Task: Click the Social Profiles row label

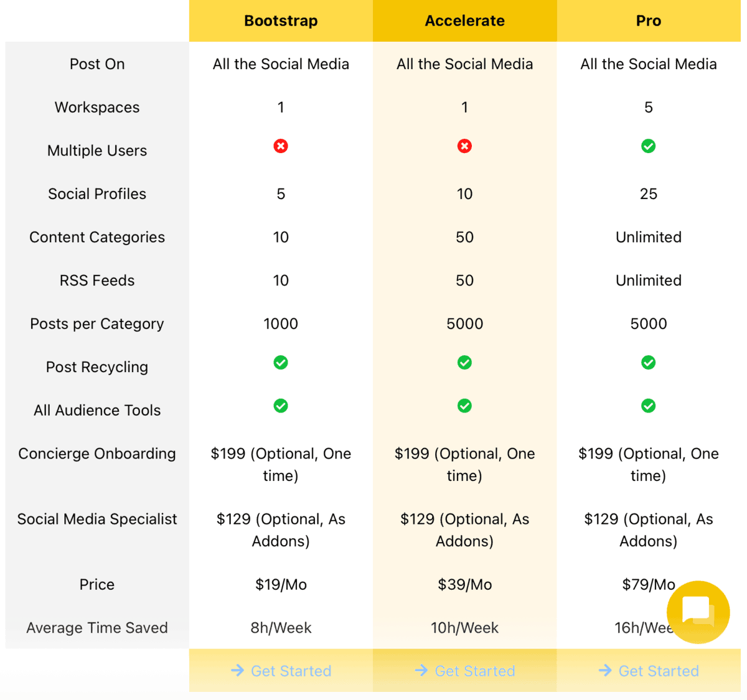Action: pyautogui.click(x=96, y=194)
